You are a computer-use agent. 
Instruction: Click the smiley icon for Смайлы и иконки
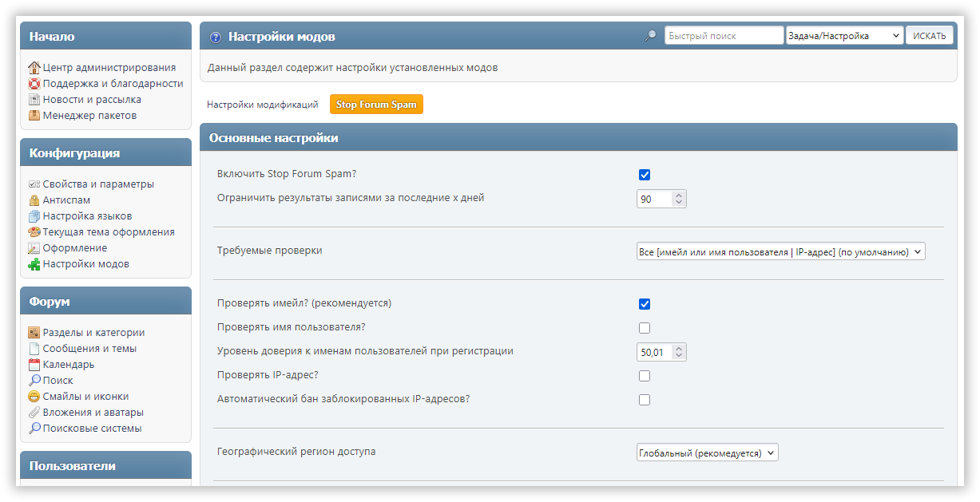[34, 397]
